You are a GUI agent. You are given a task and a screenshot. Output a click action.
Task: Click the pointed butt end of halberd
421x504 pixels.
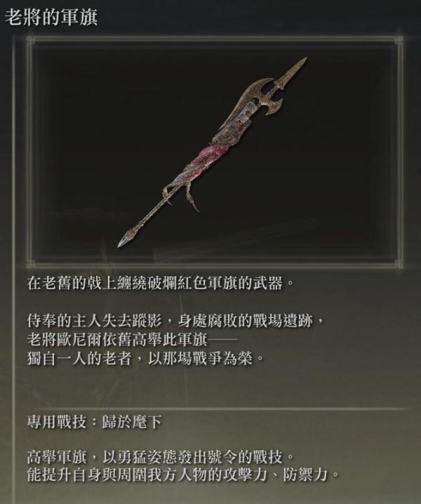click(125, 240)
